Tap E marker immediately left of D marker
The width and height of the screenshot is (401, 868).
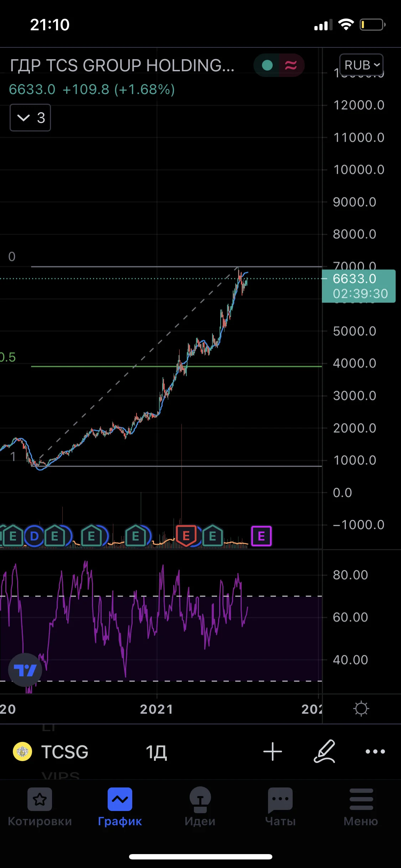pyautogui.click(x=13, y=536)
